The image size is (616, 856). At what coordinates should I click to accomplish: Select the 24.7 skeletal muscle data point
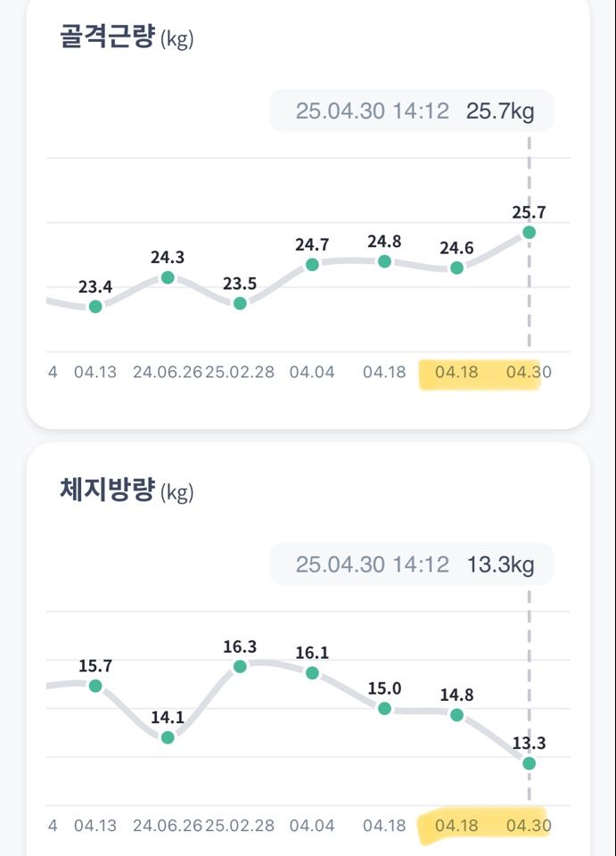(312, 265)
